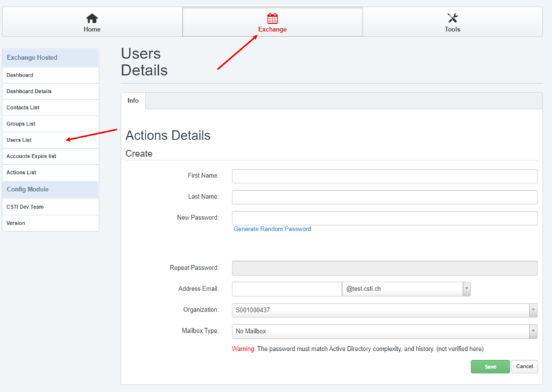Open Dashboard Details in the sidebar

(x=50, y=92)
